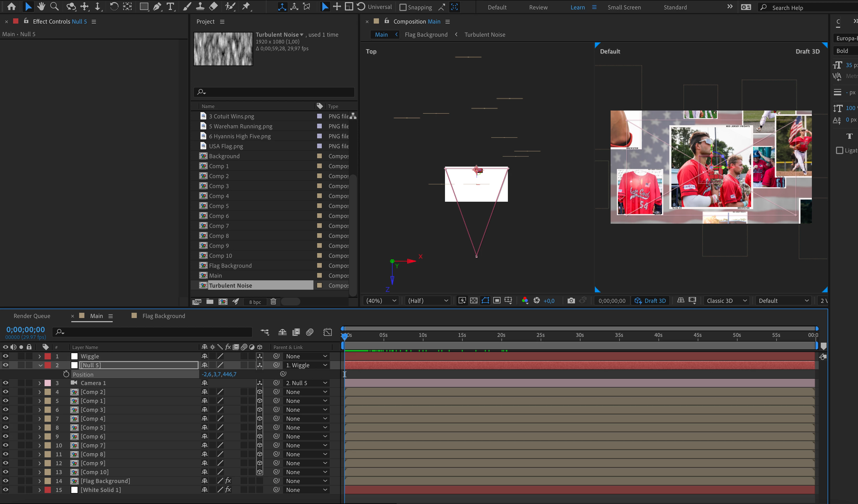Image resolution: width=858 pixels, height=504 pixels.
Task: Switch to Flag Background timeline tab
Action: point(164,316)
